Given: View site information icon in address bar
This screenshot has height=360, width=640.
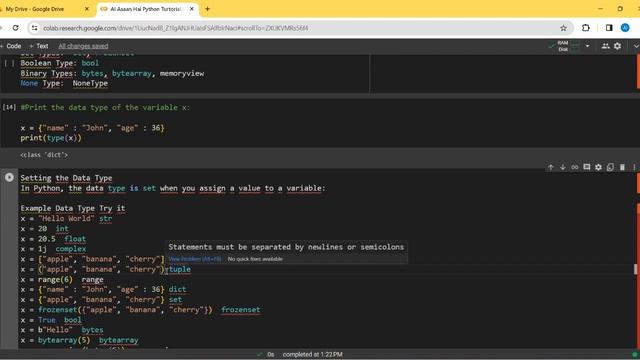Looking at the screenshot, I should 34,28.
